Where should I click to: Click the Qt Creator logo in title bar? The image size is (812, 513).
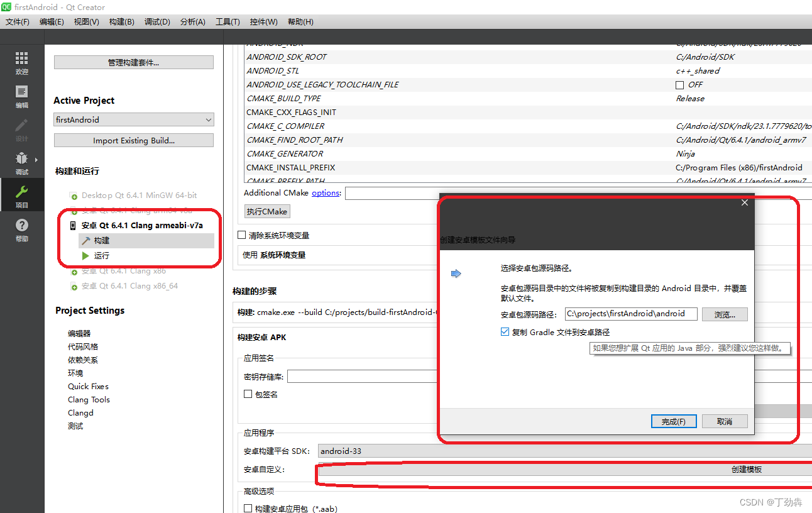(6, 7)
